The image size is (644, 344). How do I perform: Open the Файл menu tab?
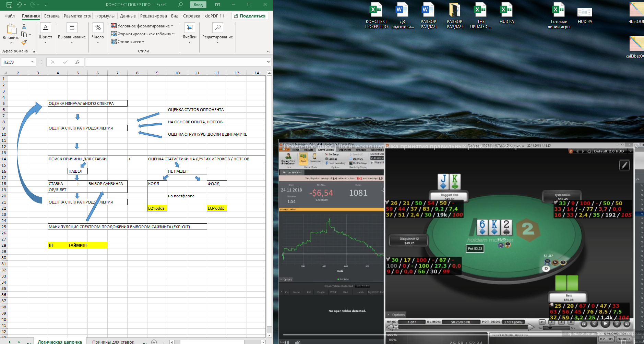(x=10, y=16)
